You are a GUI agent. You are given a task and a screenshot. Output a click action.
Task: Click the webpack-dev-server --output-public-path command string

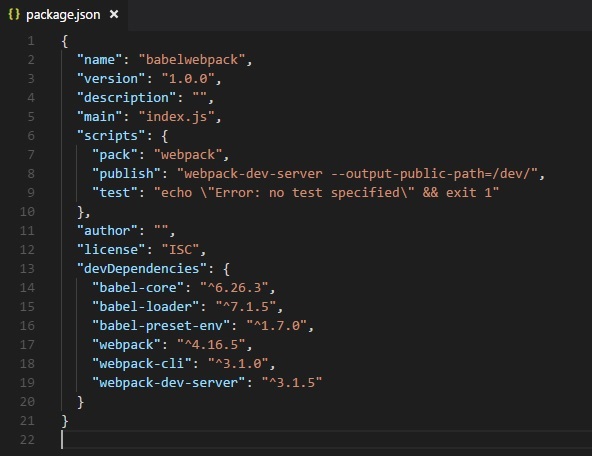coord(357,173)
